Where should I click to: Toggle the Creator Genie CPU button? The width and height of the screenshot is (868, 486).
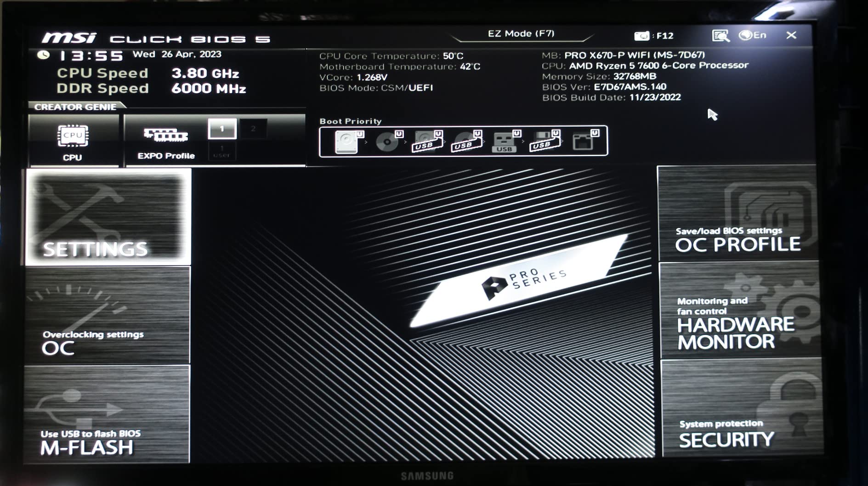pyautogui.click(x=74, y=140)
